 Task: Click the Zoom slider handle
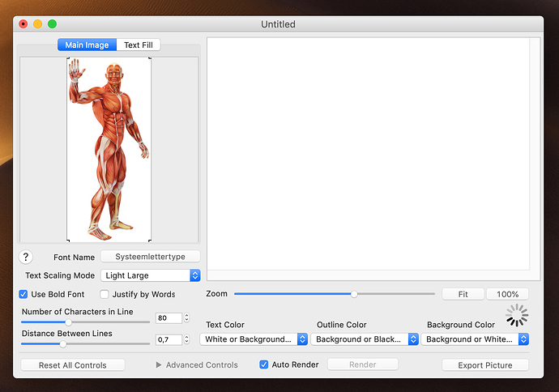coord(354,294)
